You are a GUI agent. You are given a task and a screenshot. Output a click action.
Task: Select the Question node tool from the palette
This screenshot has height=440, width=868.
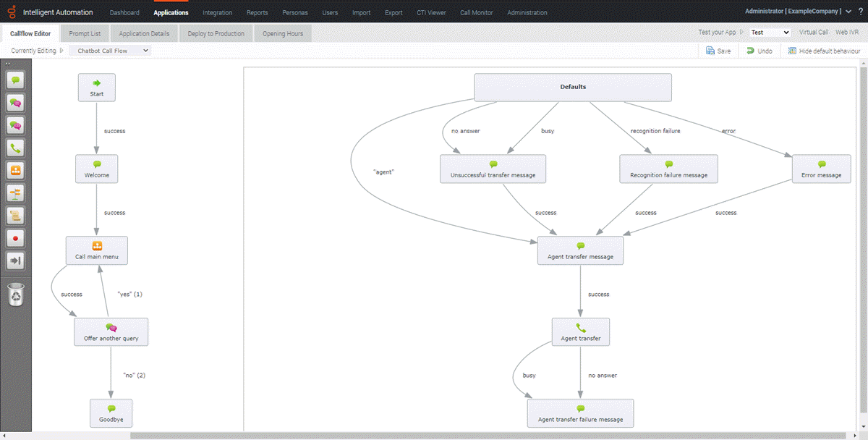pyautogui.click(x=16, y=102)
